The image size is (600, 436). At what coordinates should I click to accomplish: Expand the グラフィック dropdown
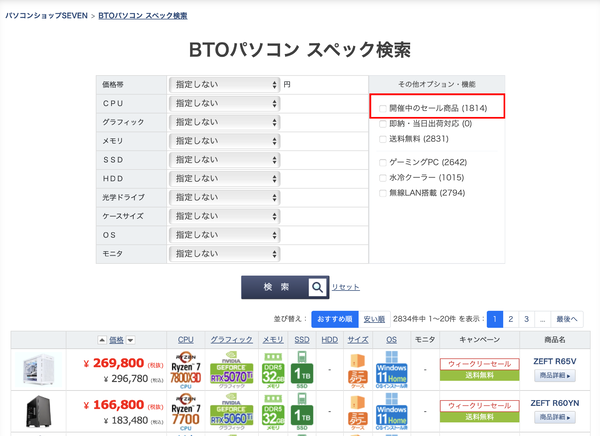click(225, 122)
